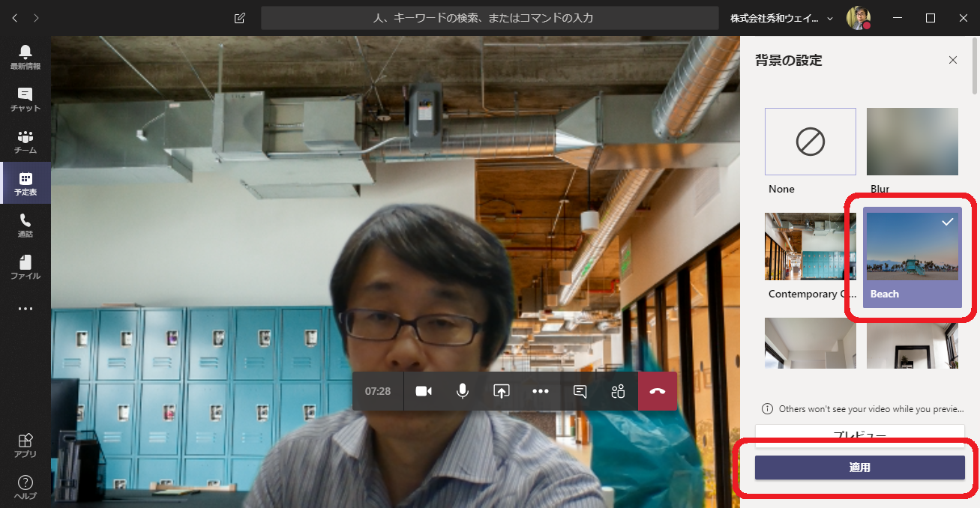
Task: Open the Files (ファイル) sidebar icon
Action: [x=25, y=267]
